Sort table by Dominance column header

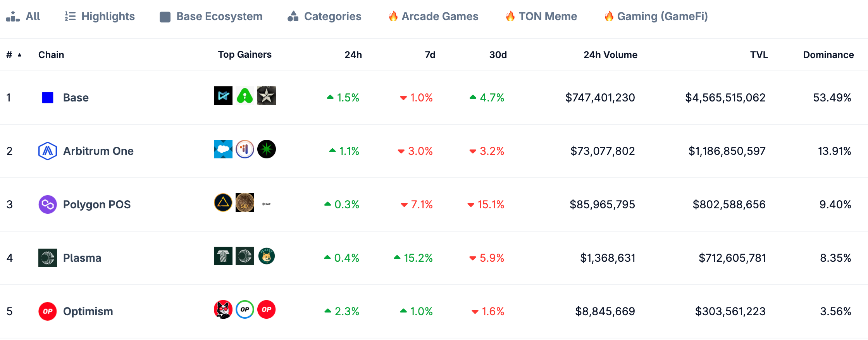[828, 55]
